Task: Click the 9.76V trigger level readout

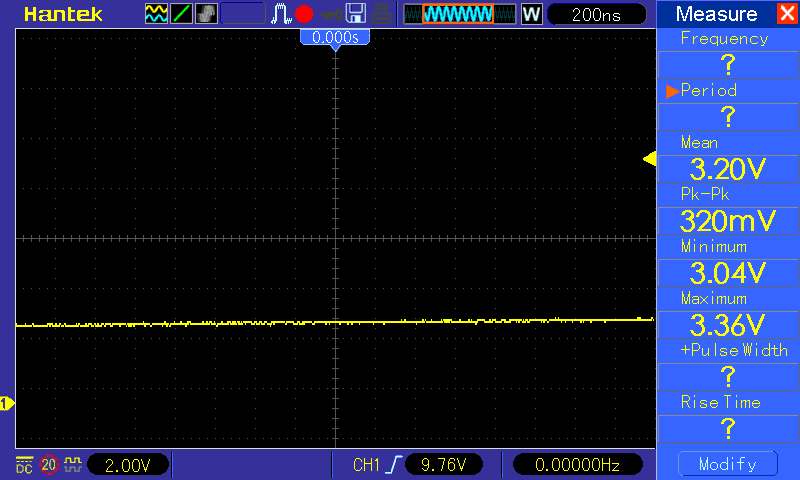Action: coord(443,465)
